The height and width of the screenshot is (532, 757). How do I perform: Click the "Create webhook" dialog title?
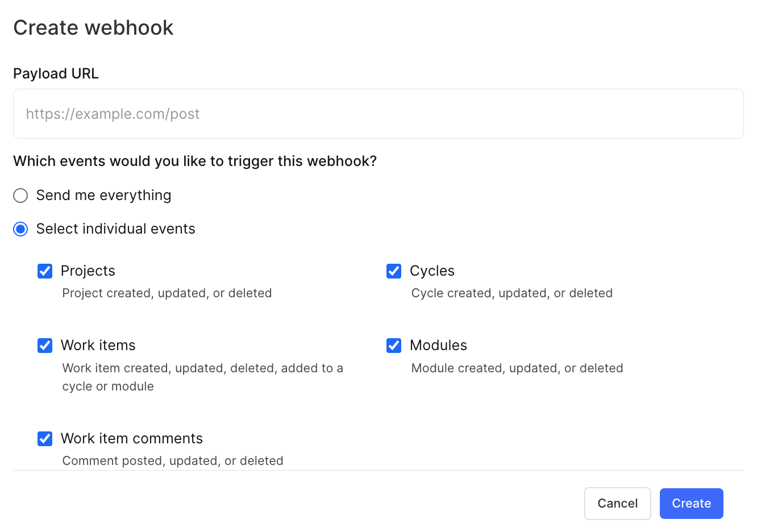pyautogui.click(x=93, y=28)
